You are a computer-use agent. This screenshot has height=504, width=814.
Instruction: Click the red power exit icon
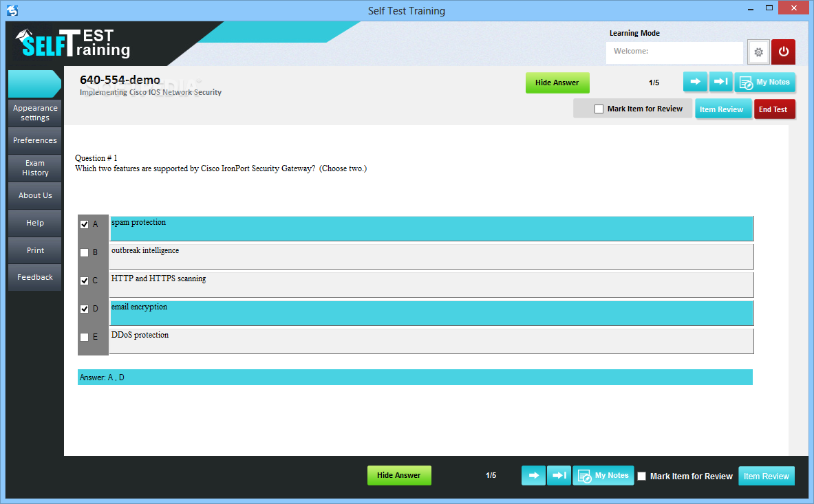coord(783,52)
